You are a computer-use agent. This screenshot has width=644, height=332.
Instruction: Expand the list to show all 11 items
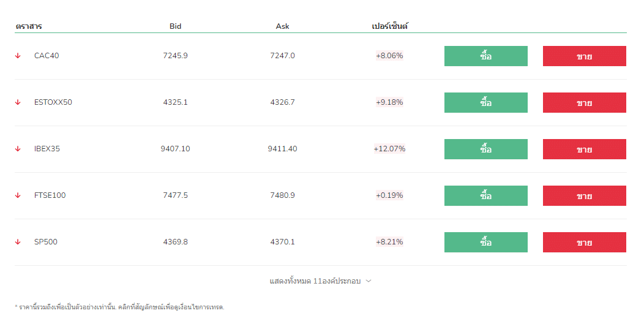[315, 281]
